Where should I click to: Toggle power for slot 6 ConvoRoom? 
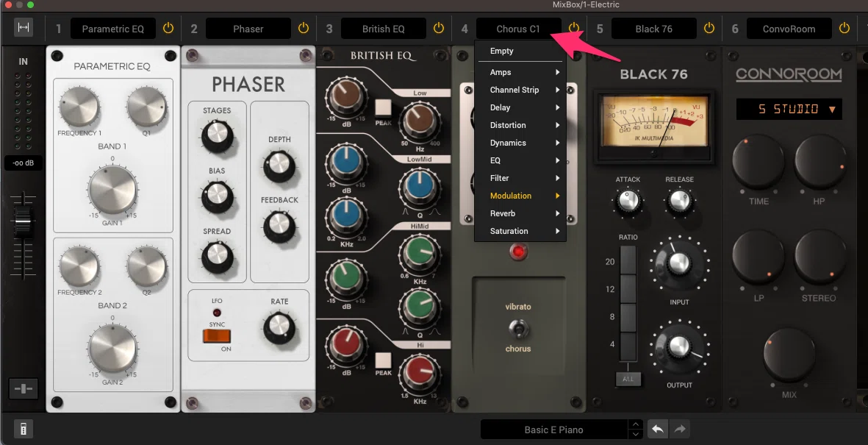[x=844, y=28]
